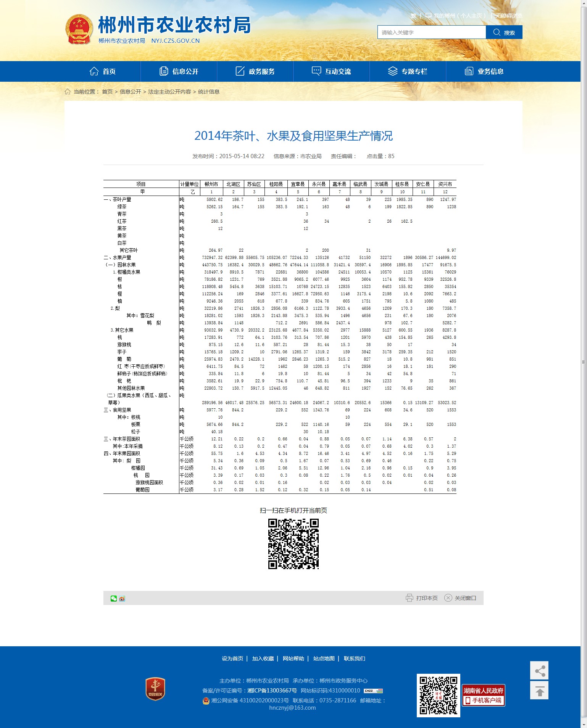The image size is (587, 728).
Task: Click the back-to-top arrow icon
Action: coord(539,691)
